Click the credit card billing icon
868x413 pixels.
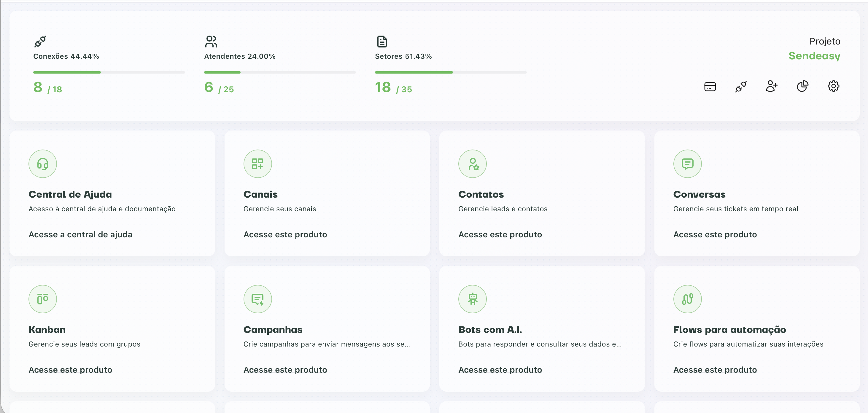[x=710, y=87]
